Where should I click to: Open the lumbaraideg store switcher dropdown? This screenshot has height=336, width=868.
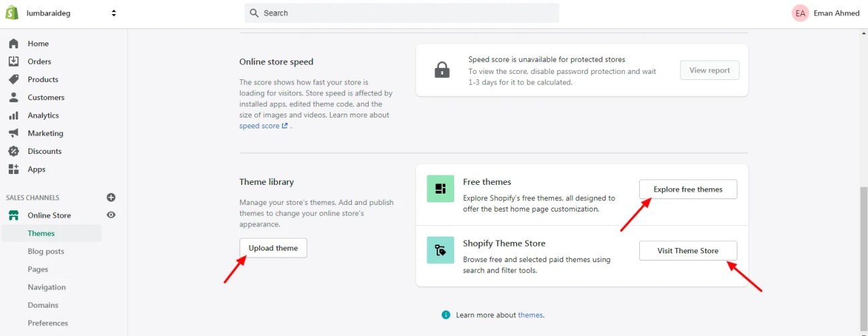pyautogui.click(x=71, y=13)
